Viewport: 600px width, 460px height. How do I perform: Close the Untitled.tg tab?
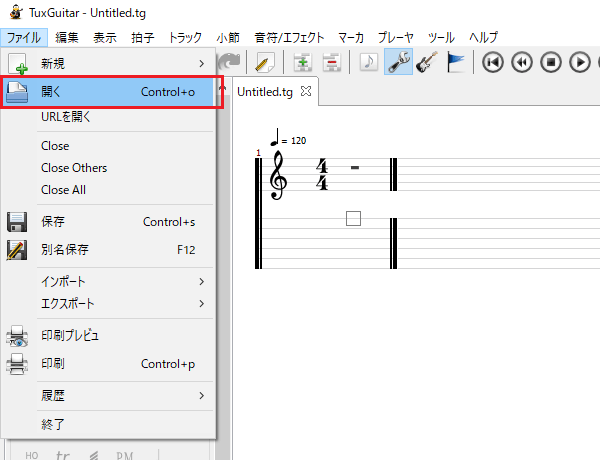pyautogui.click(x=306, y=91)
